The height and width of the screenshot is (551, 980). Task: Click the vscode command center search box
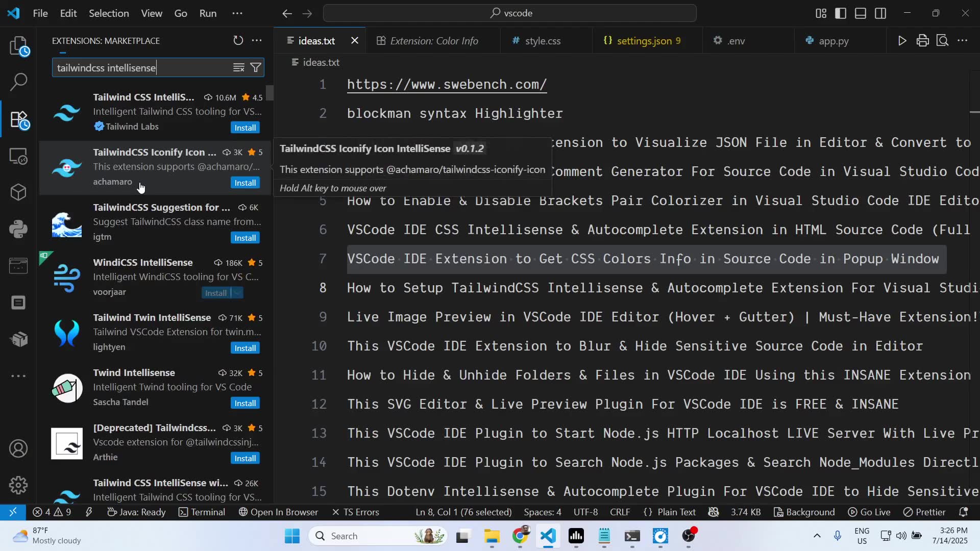(510, 13)
